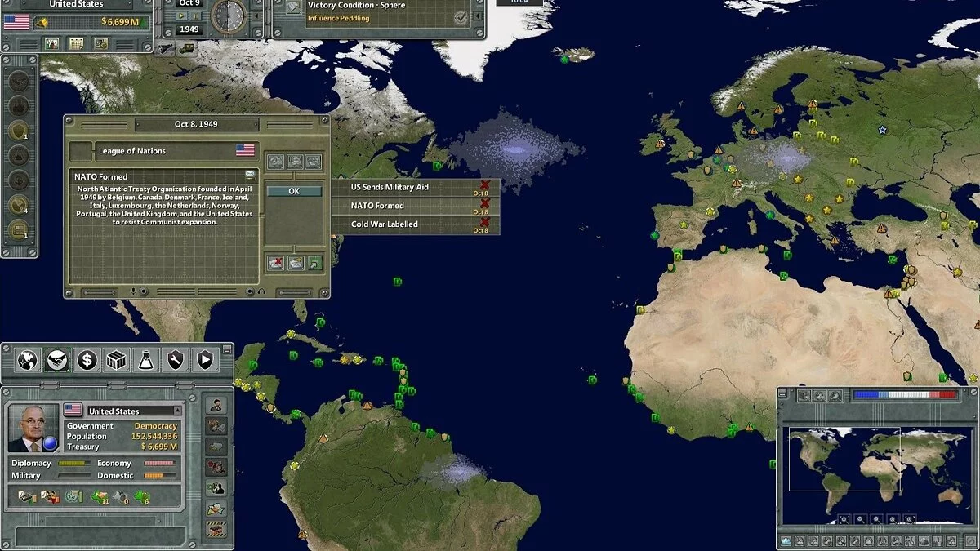
Task: Click the compass clock dial
Action: click(228, 16)
